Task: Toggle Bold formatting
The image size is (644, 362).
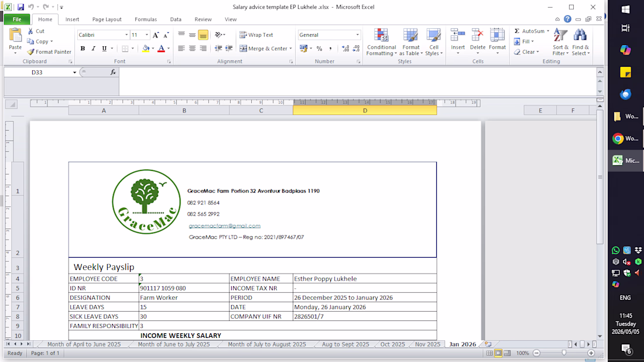Action: [83, 49]
